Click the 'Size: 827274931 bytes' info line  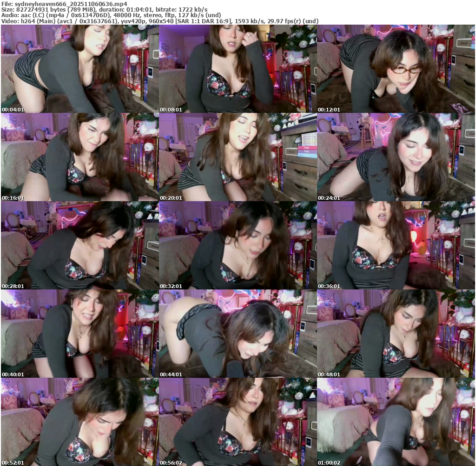pyautogui.click(x=105, y=9)
